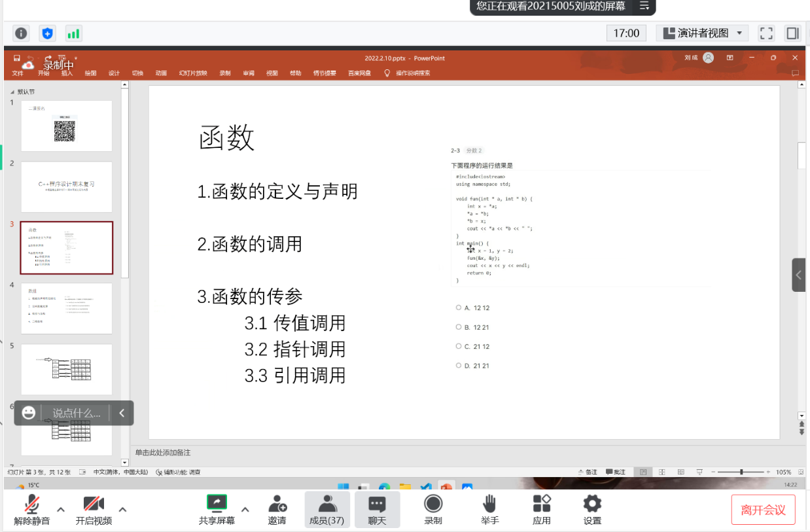Image resolution: width=810 pixels, height=532 pixels.
Task: Open the meeting info icon
Action: [x=22, y=33]
